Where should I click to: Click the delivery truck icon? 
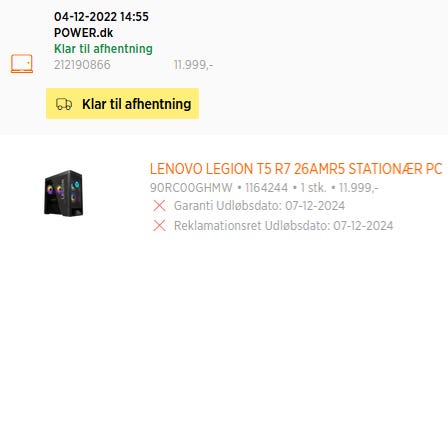[x=64, y=104]
